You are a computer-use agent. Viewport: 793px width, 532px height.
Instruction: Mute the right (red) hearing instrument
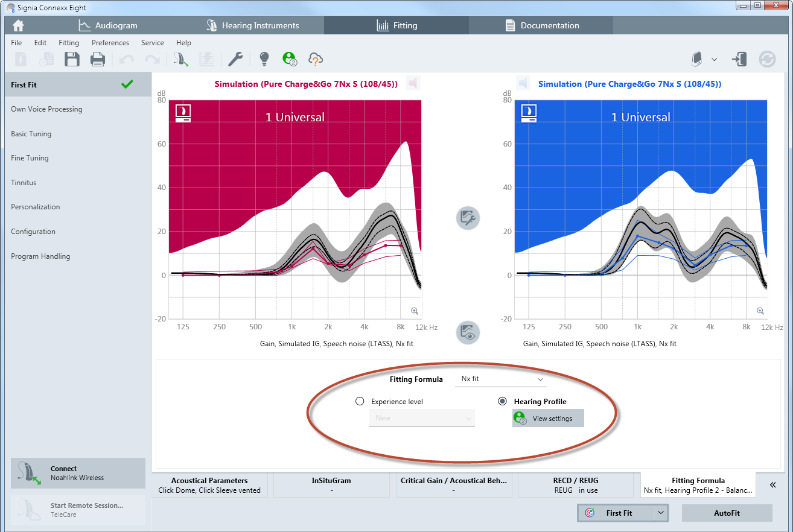point(413,83)
